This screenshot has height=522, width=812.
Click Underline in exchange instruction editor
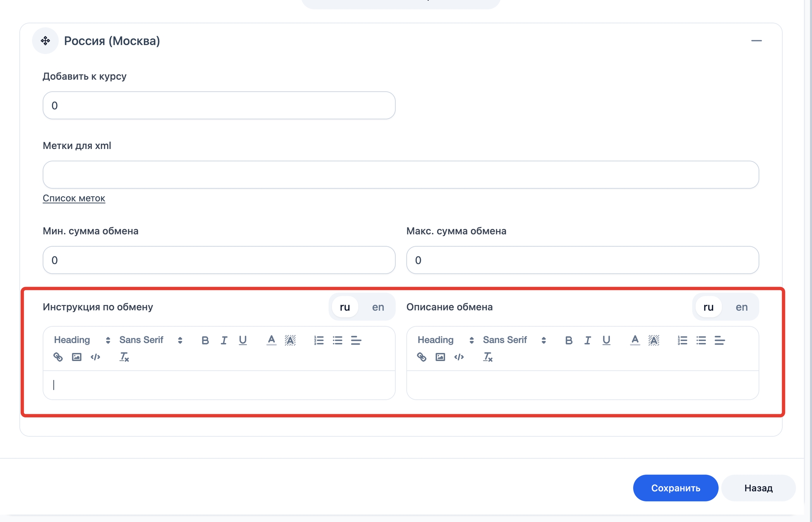click(242, 340)
